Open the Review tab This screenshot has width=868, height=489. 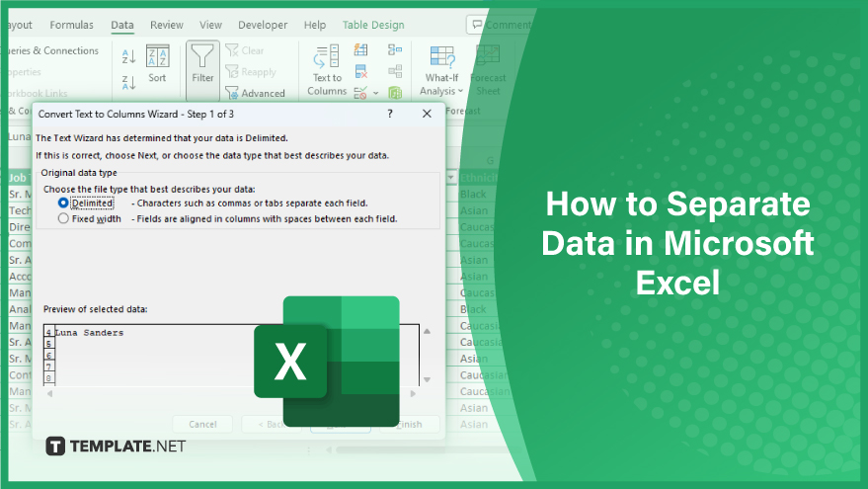(167, 25)
